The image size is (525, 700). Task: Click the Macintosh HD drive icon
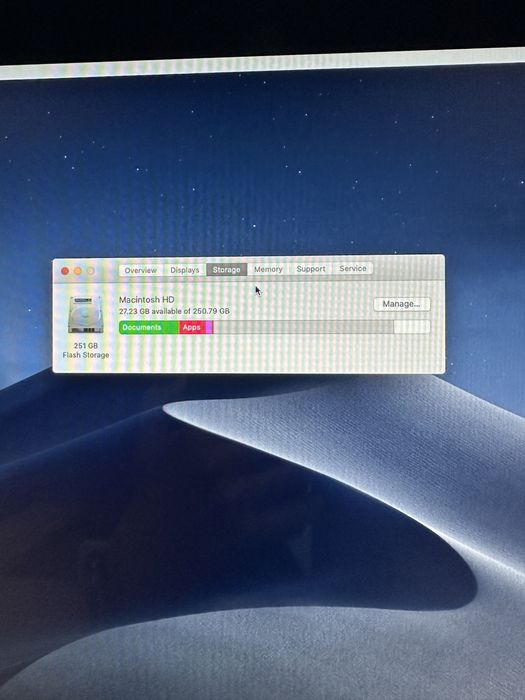pyautogui.click(x=85, y=315)
